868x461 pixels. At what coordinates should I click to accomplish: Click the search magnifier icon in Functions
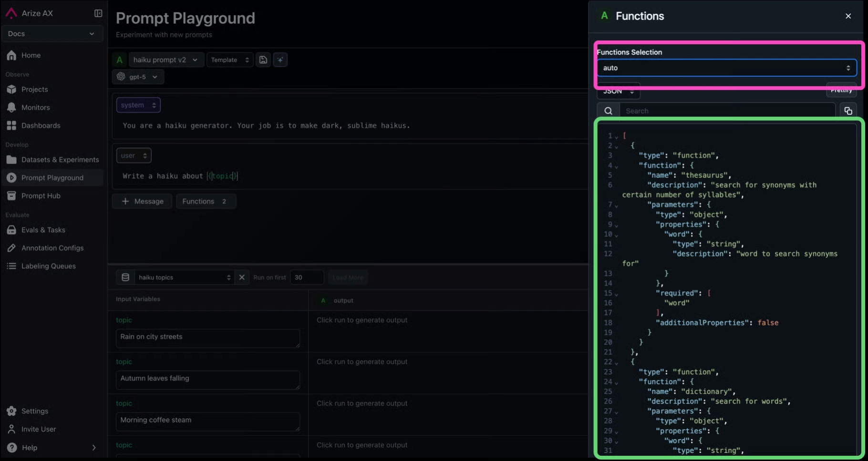point(608,111)
